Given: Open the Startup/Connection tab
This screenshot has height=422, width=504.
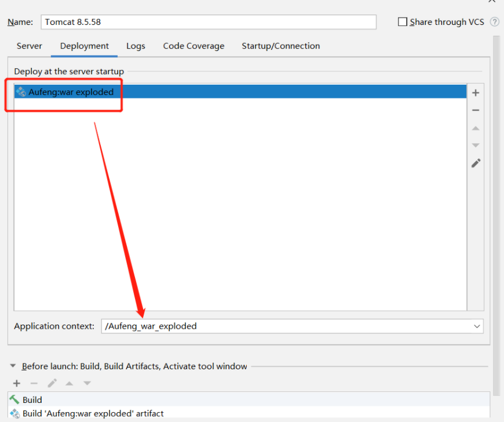Looking at the screenshot, I should tap(280, 46).
